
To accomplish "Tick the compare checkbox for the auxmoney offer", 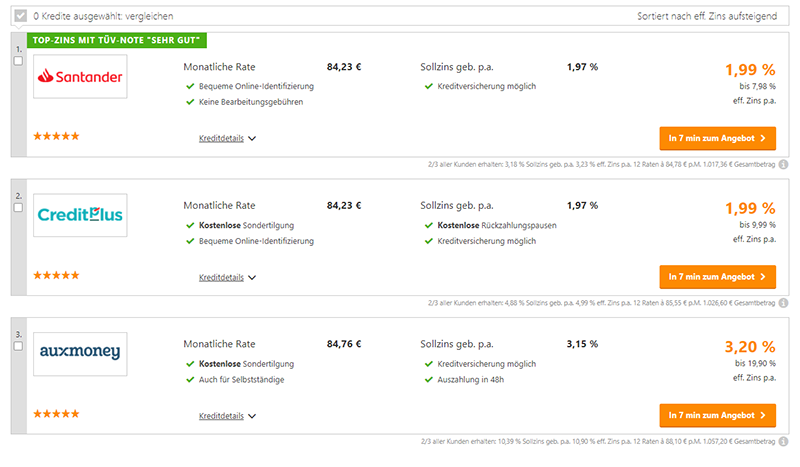I will click(x=18, y=347).
